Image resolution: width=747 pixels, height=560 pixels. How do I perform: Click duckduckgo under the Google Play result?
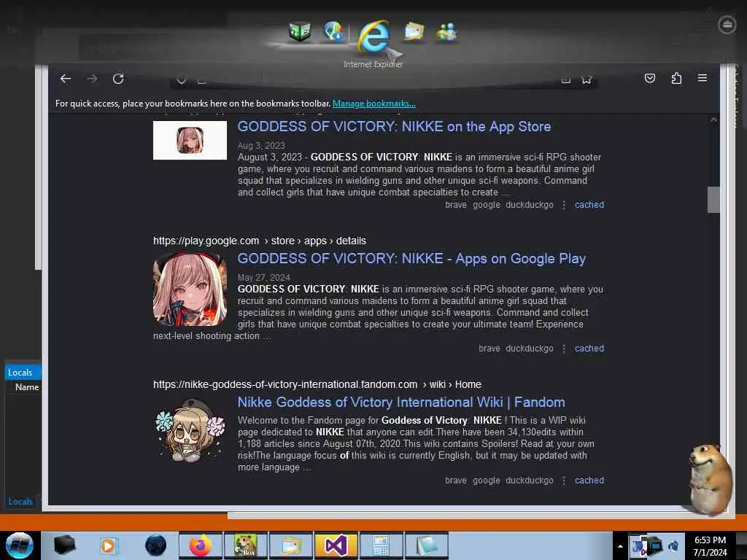[x=530, y=349]
